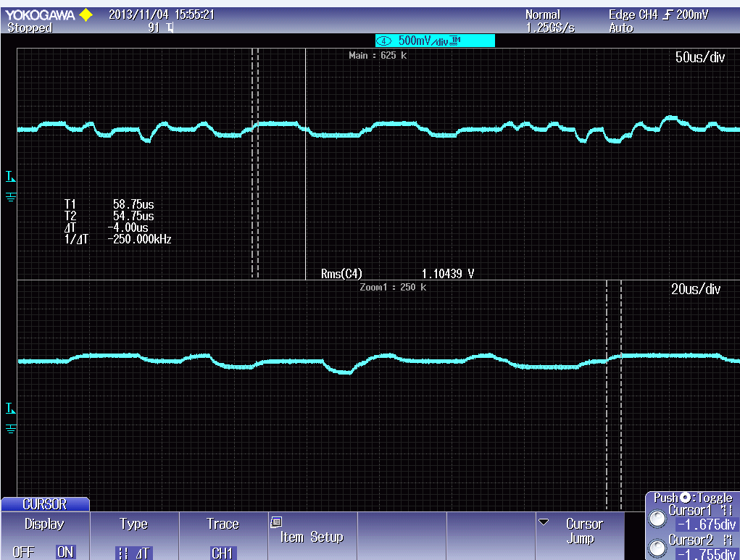Turn cursor Display OFF
The height and width of the screenshot is (560, 740).
pyautogui.click(x=23, y=552)
